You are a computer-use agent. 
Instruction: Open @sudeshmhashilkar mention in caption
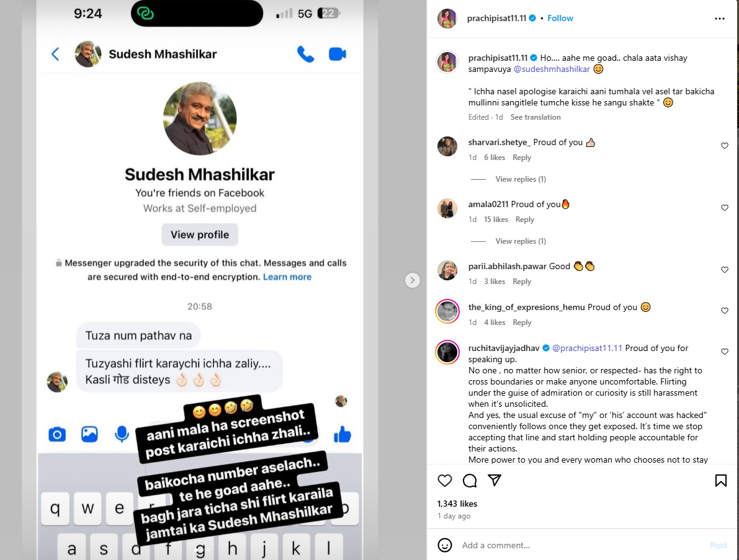tap(552, 69)
